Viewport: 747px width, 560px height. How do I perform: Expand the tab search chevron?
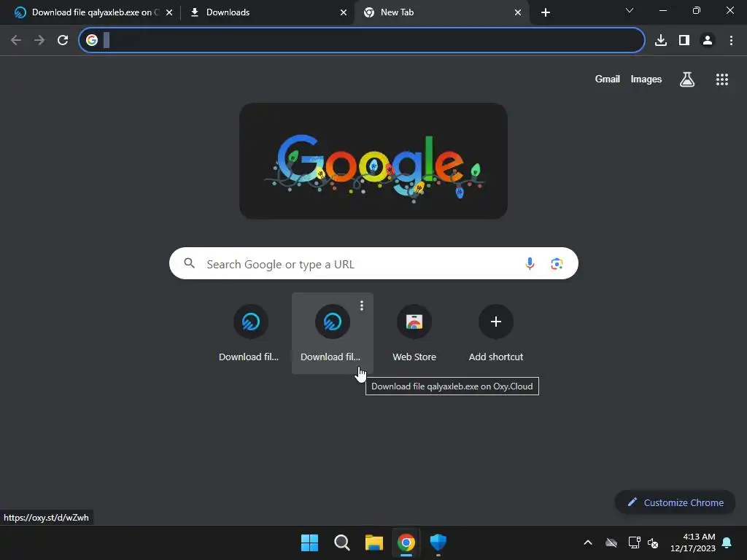click(x=630, y=10)
